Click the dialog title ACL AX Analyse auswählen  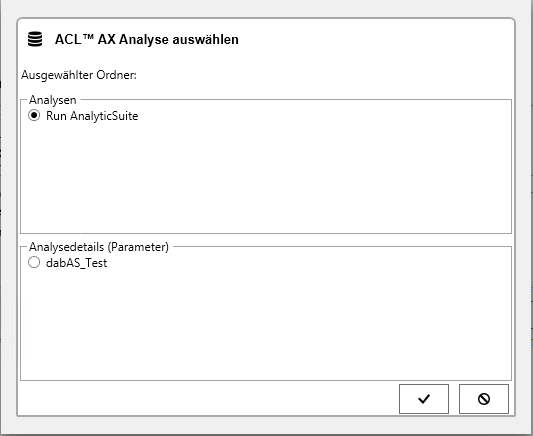[x=147, y=39]
